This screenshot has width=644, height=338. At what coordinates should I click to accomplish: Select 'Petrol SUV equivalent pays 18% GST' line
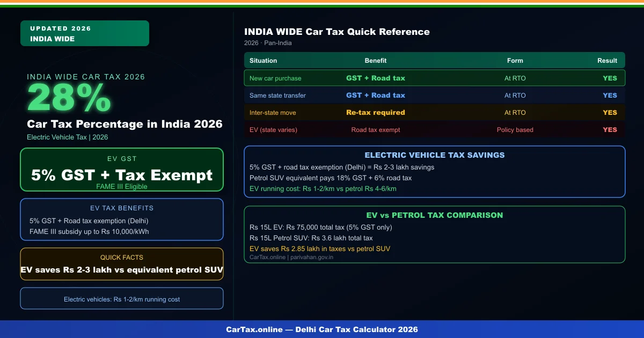pyautogui.click(x=331, y=178)
